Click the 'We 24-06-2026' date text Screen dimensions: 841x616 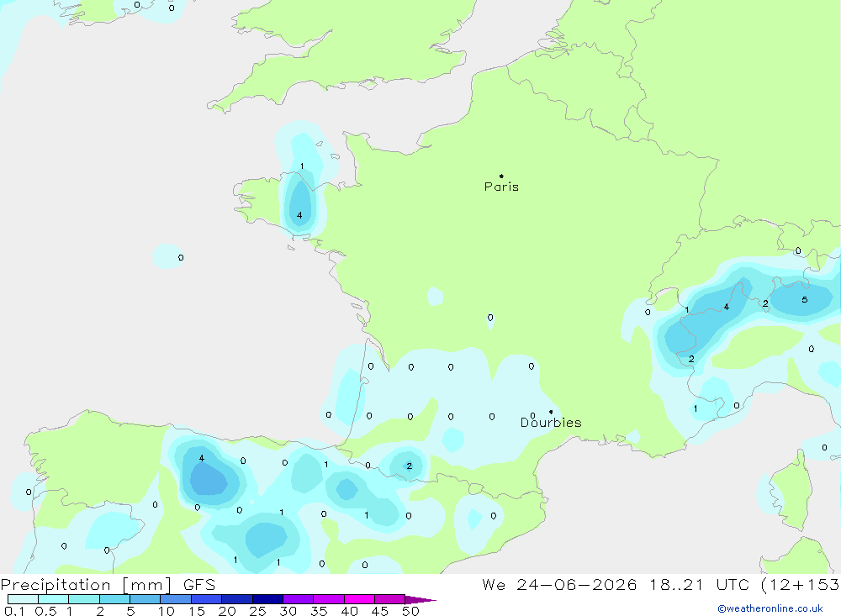[559, 585]
